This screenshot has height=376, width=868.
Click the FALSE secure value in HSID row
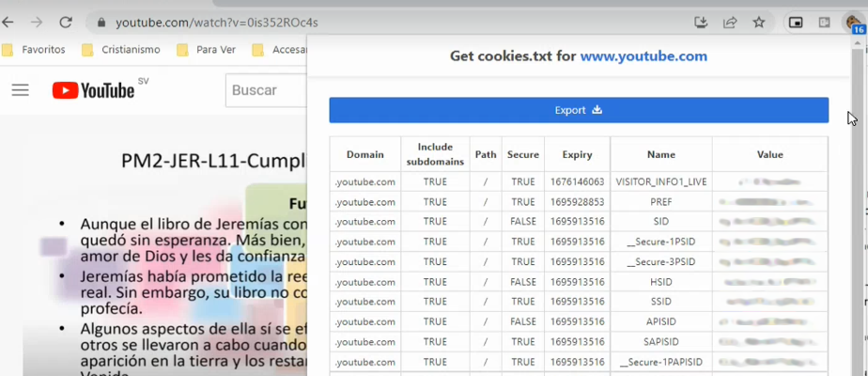(523, 282)
